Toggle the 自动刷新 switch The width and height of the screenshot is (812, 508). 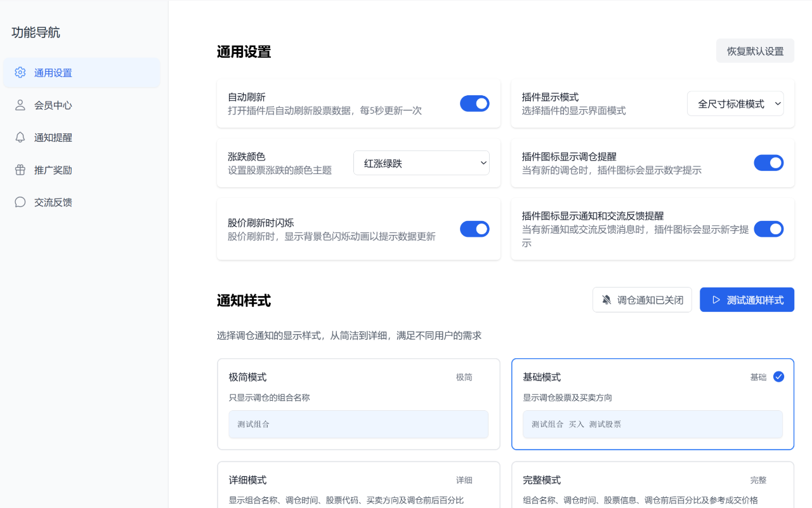click(475, 104)
